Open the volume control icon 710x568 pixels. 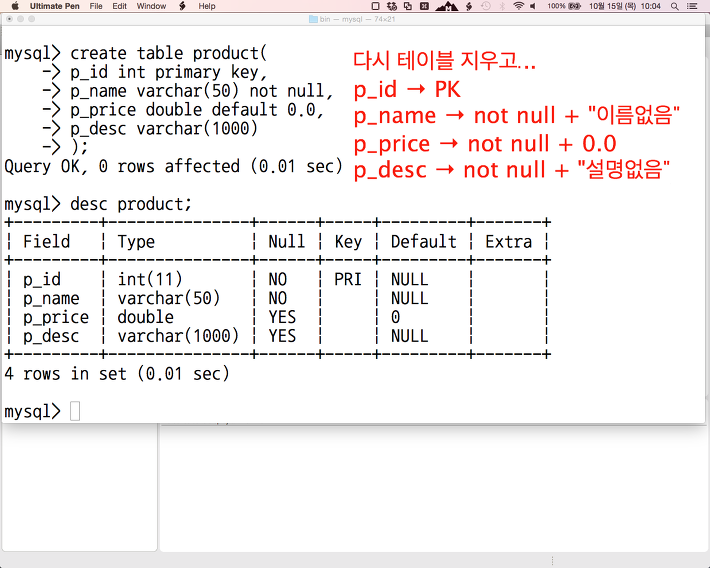pyautogui.click(x=533, y=6)
